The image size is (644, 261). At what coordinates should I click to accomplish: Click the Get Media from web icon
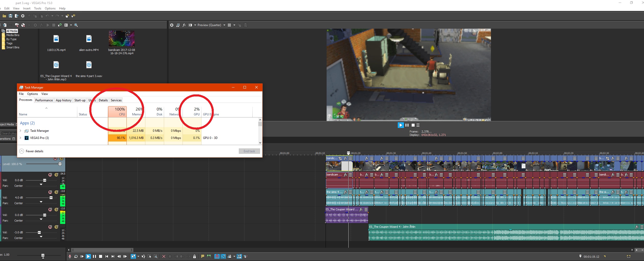23,25
